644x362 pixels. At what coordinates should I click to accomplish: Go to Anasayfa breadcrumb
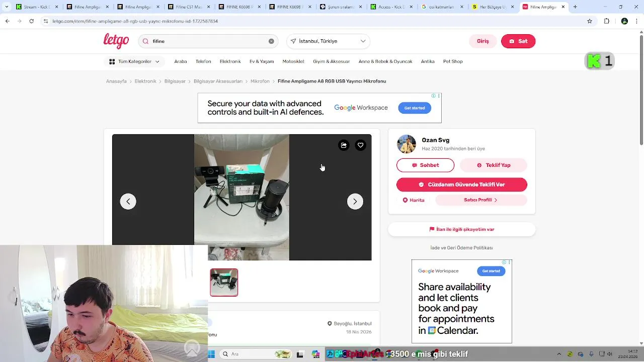(116, 81)
